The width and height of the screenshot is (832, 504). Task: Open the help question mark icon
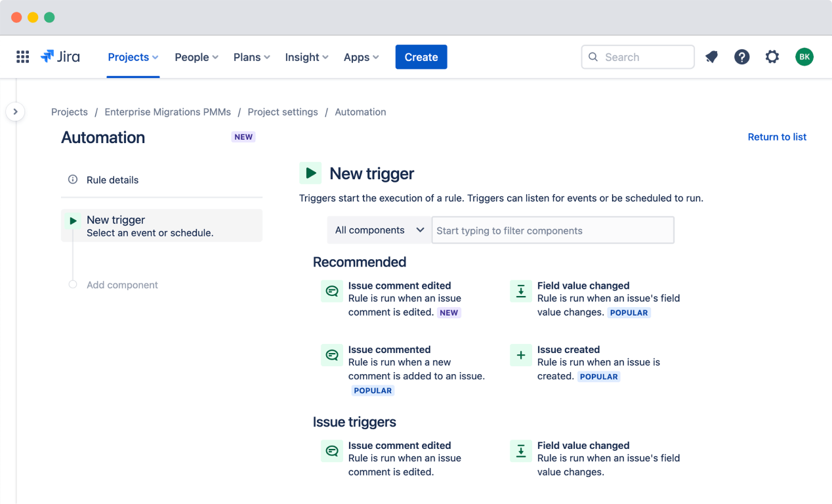tap(742, 57)
